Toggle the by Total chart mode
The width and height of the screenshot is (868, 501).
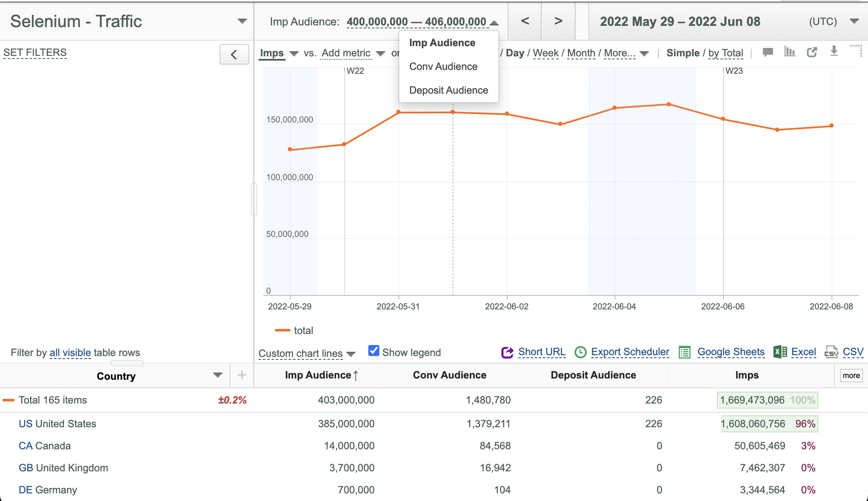(x=726, y=53)
